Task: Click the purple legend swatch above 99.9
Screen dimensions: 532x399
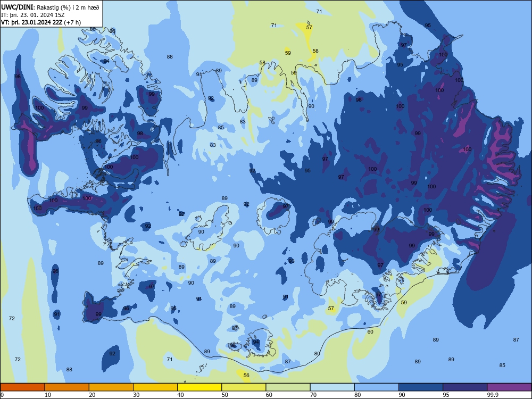Action: 509,387
